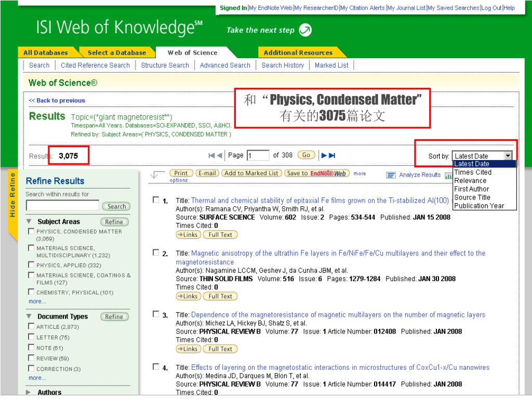Tick the PHYSICS, CONDENSED MATTER checkbox

(31, 231)
